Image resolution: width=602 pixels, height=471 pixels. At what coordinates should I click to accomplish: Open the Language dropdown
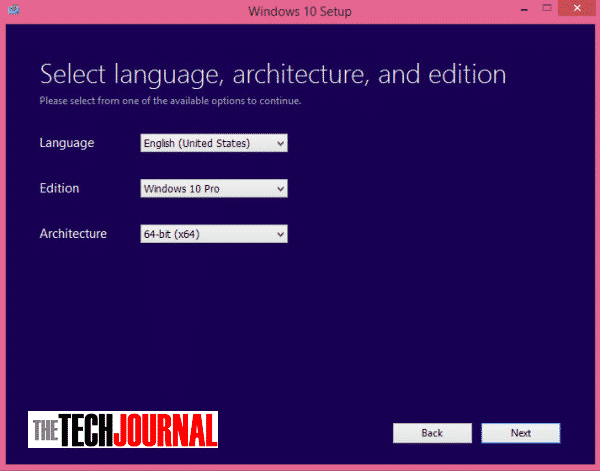pos(213,143)
